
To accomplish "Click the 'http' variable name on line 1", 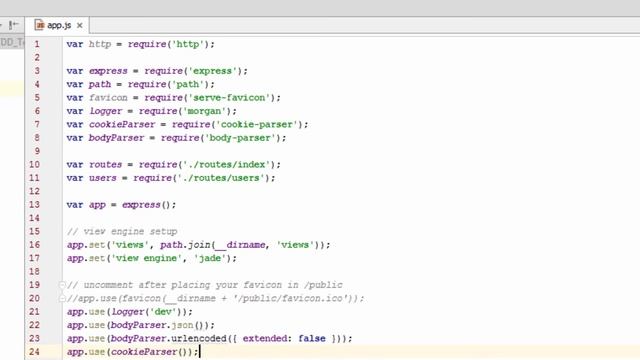I will pos(100,44).
